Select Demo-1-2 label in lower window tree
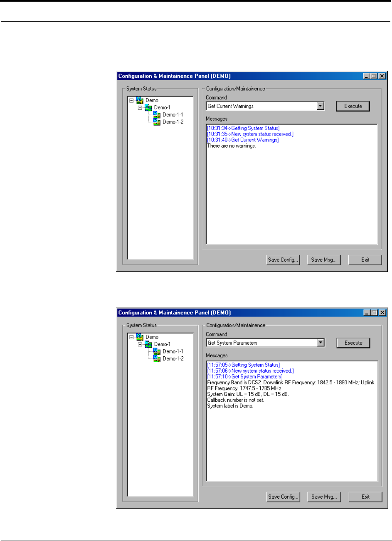 pos(173,358)
